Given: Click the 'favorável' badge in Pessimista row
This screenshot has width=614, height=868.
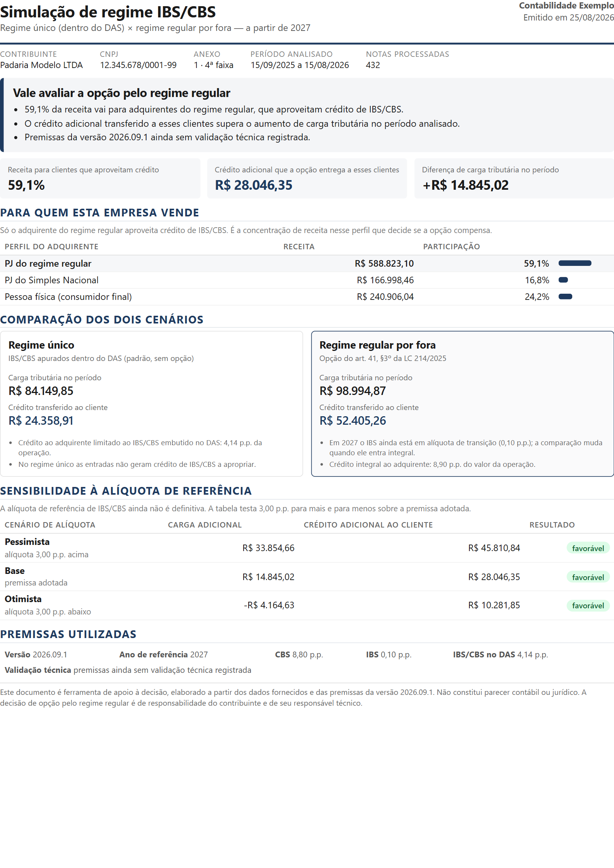Looking at the screenshot, I should (588, 548).
